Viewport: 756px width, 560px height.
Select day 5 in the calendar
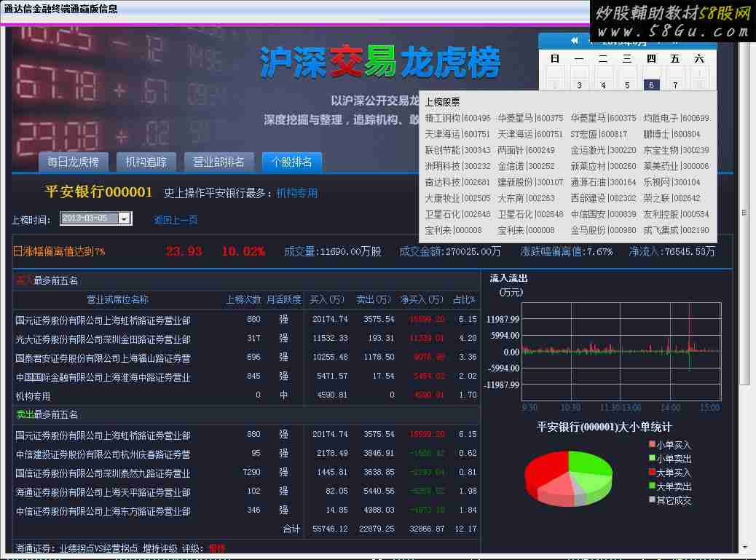[x=627, y=84]
